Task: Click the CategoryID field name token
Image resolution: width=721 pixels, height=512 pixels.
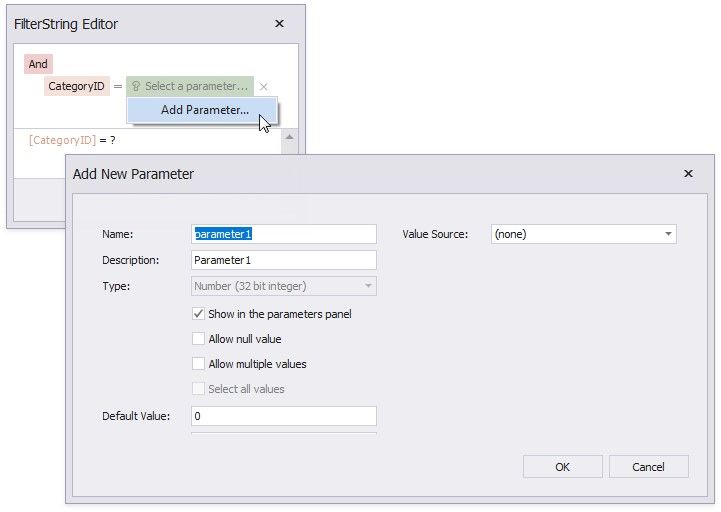Action: 78,87
